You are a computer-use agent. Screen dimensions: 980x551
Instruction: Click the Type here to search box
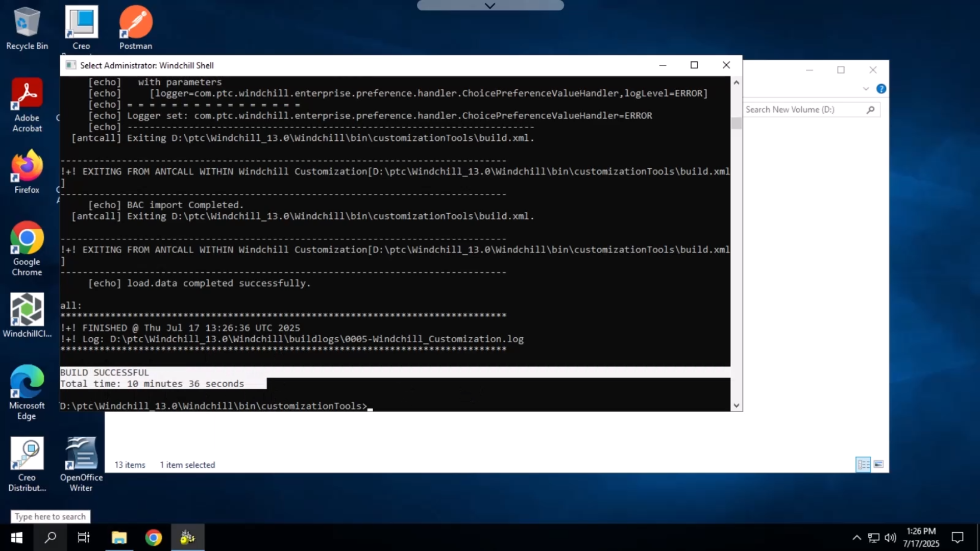(51, 516)
